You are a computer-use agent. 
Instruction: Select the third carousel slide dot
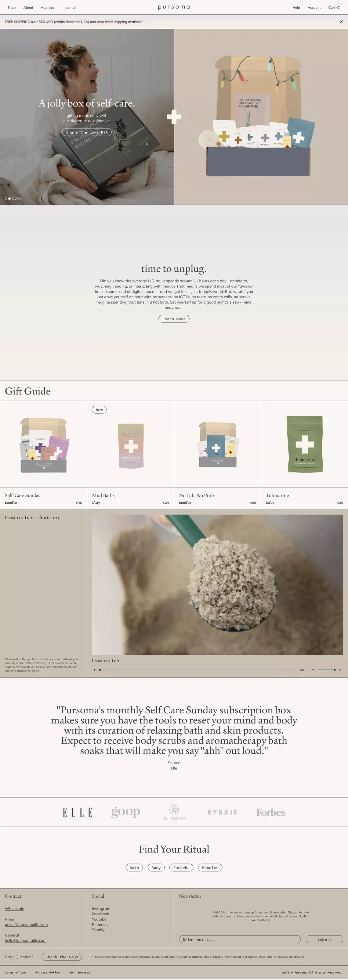click(13, 199)
